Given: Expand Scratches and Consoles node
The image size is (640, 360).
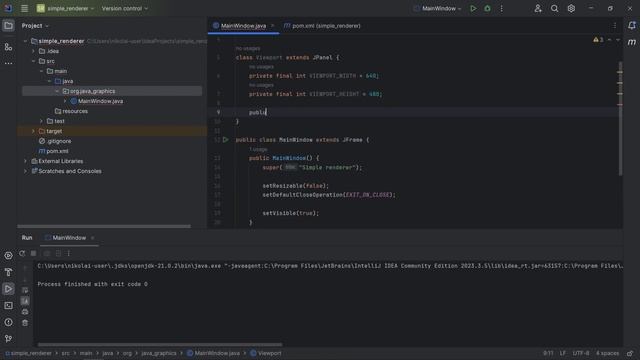Looking at the screenshot, I should [x=25, y=171].
